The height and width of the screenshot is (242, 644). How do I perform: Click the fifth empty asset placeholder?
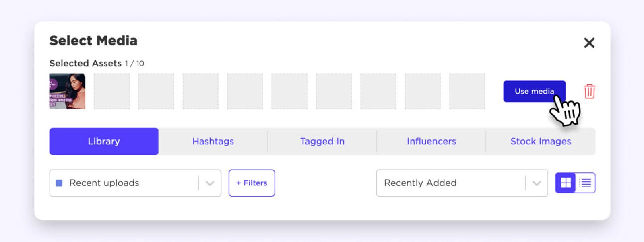(289, 91)
